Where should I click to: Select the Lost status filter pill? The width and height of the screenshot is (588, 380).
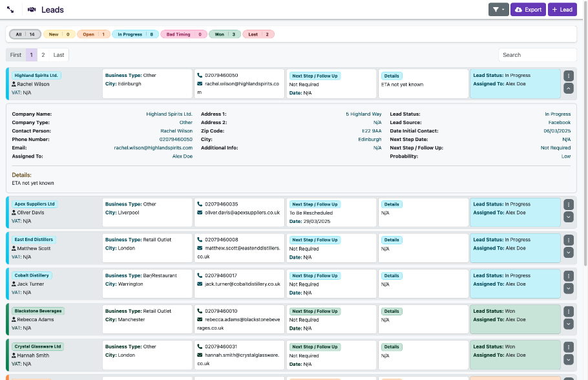(x=259, y=34)
